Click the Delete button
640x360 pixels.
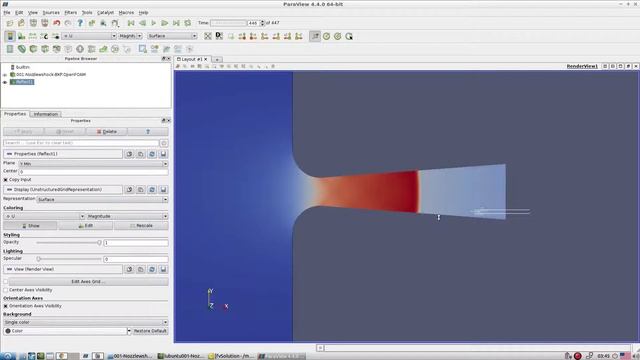pyautogui.click(x=107, y=131)
